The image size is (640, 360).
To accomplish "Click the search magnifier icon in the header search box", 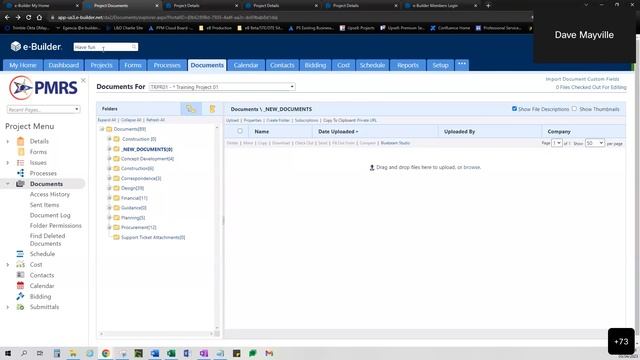I will tap(134, 47).
